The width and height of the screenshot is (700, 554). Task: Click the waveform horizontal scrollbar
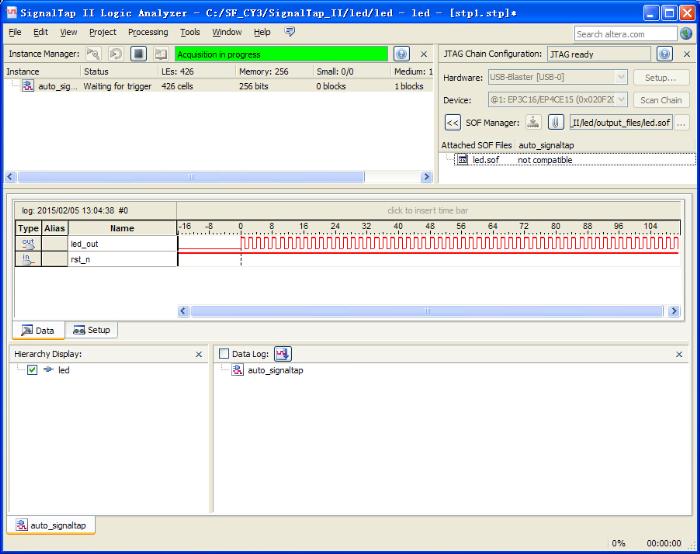[x=428, y=311]
